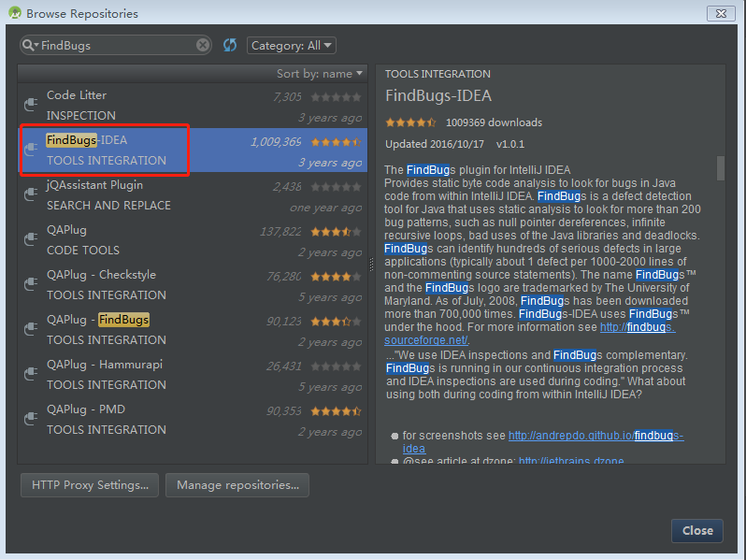The width and height of the screenshot is (746, 560).
Task: Click the Manage repositories button
Action: tap(237, 484)
